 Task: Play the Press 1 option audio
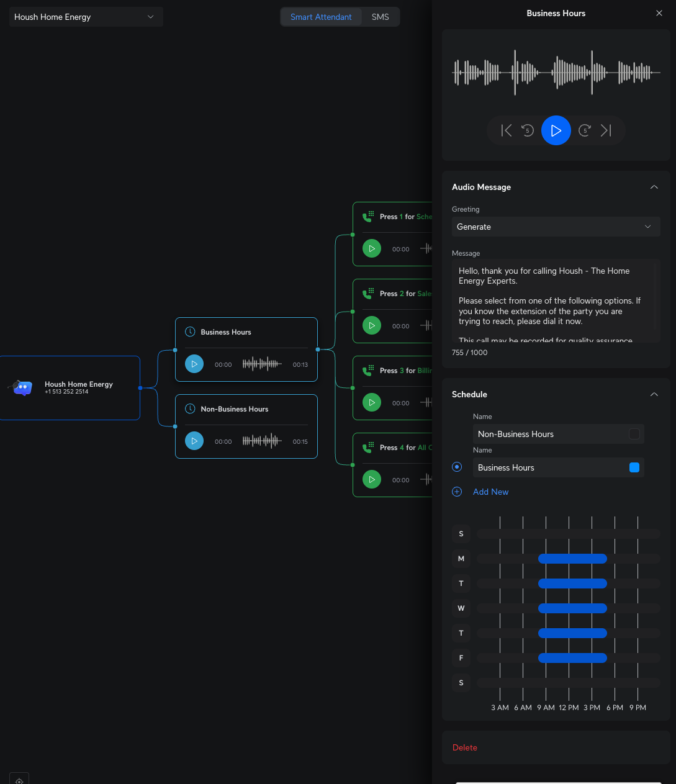[x=372, y=249]
